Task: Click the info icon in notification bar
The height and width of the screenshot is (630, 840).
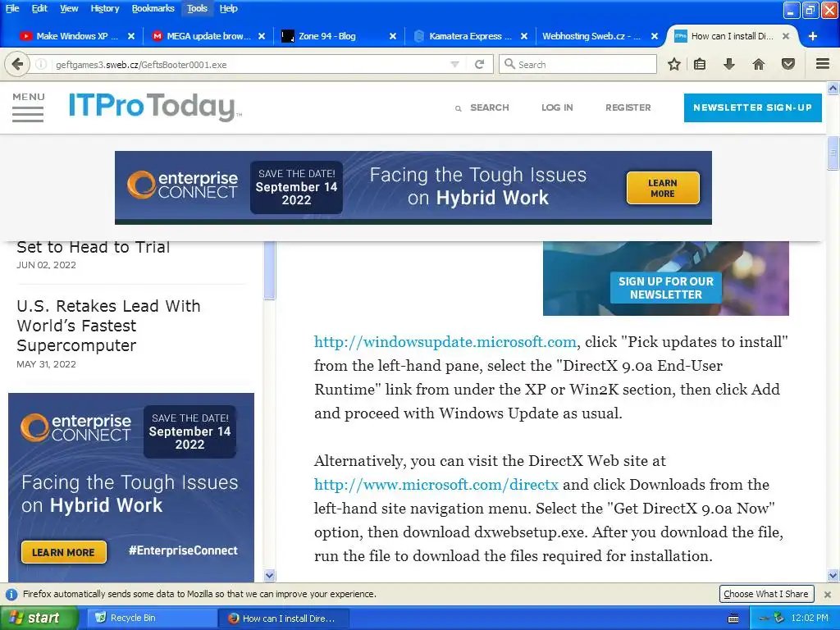Action: click(11, 594)
